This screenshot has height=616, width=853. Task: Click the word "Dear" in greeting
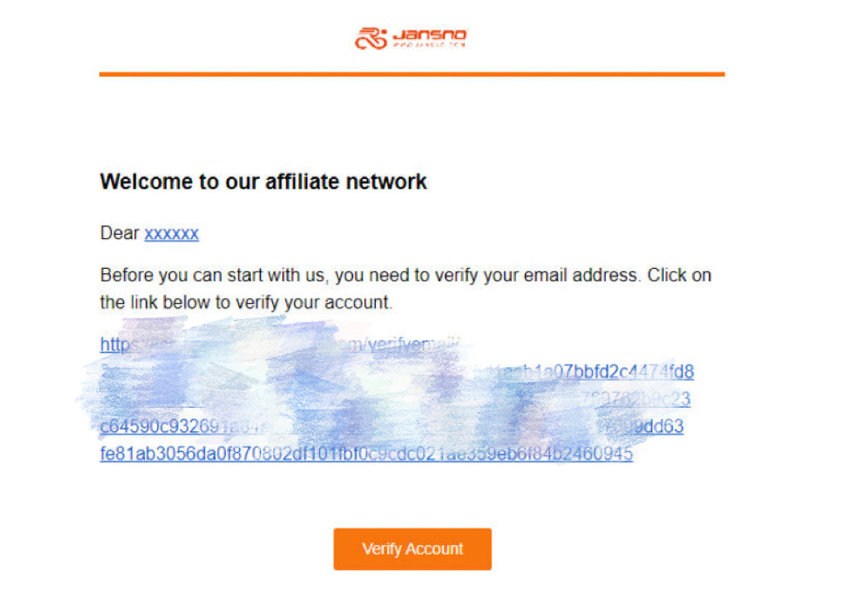click(x=119, y=233)
